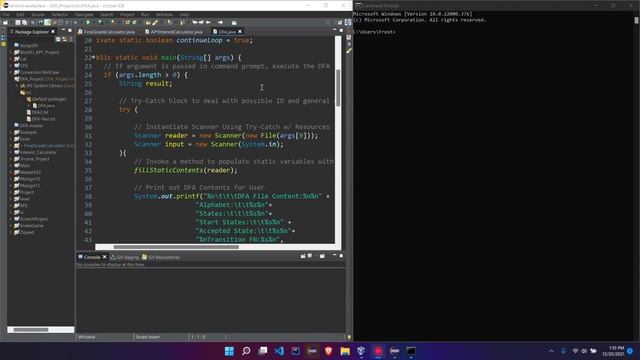Expand the JRE System Library node

tap(18, 86)
